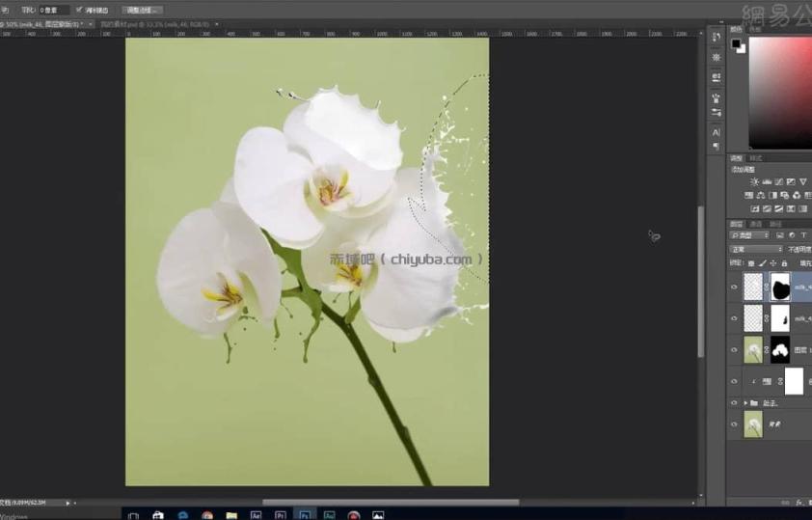Screen dimensions: 812x520
Task: Click the Brightness/Contrast adjustment sun icon
Action: point(754,181)
